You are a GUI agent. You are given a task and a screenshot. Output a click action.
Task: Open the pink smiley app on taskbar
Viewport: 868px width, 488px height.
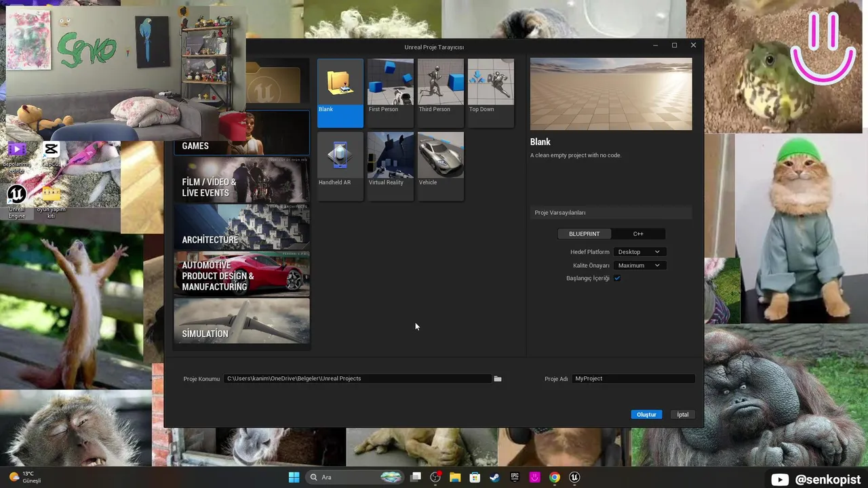(x=534, y=477)
